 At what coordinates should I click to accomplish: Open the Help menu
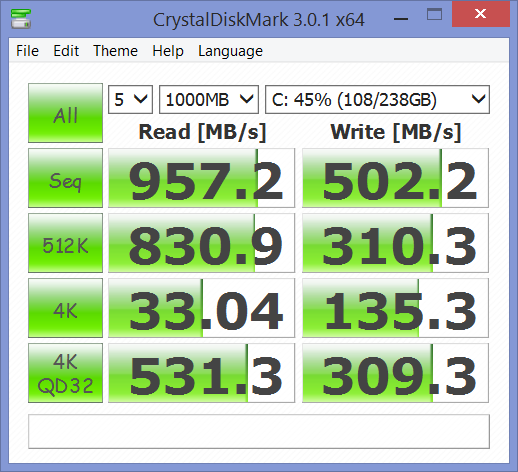(168, 51)
